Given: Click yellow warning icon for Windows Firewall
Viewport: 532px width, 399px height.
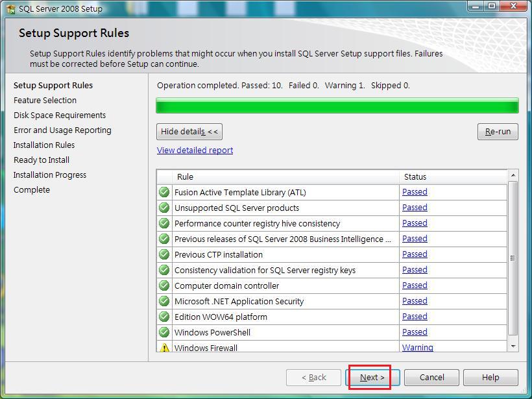Looking at the screenshot, I should [164, 348].
